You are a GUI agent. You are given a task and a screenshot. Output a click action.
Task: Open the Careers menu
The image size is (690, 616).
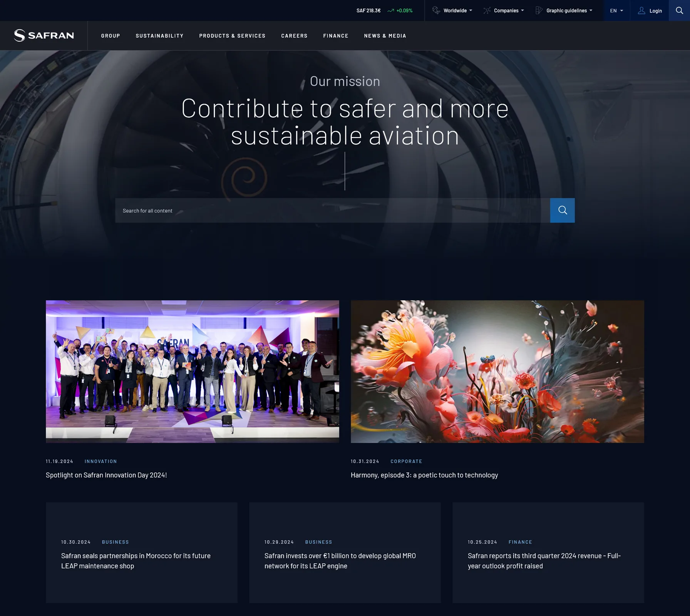point(294,36)
